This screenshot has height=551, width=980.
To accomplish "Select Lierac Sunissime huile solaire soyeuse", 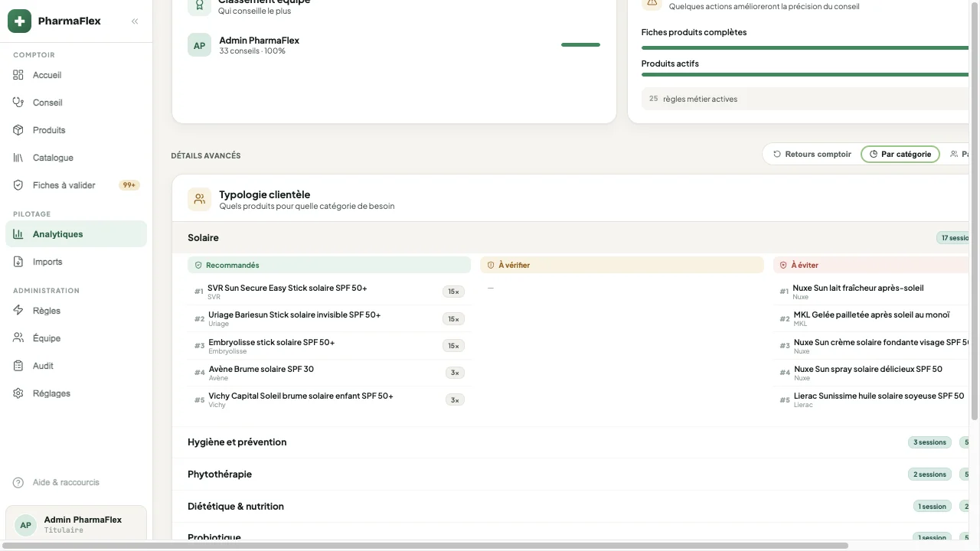I will click(x=871, y=399).
